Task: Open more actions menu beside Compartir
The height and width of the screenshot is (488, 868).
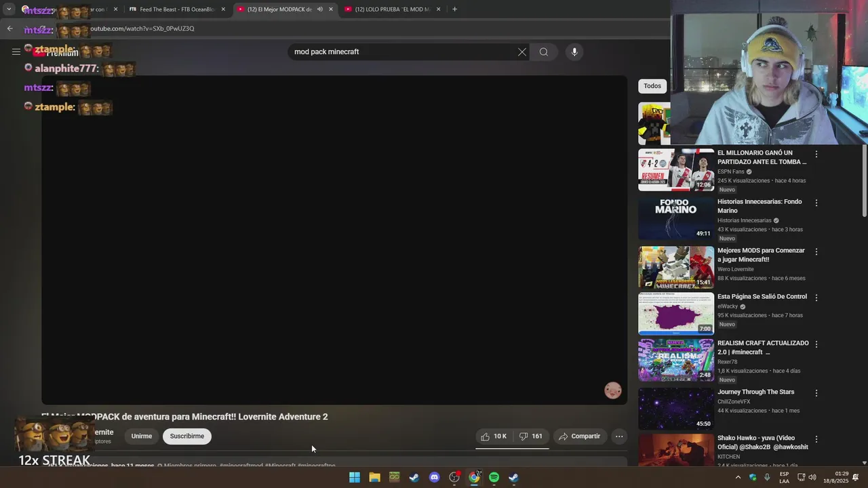Action: (x=619, y=436)
